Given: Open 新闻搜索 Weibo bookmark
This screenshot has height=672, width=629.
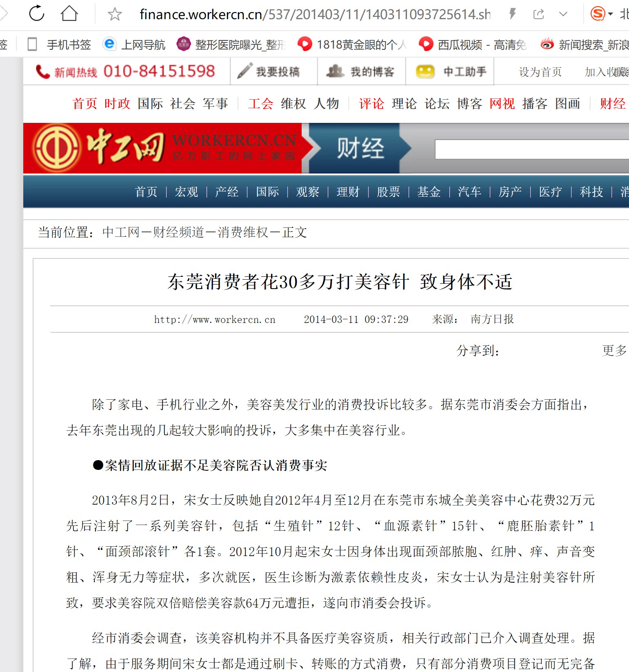Looking at the screenshot, I should (584, 44).
